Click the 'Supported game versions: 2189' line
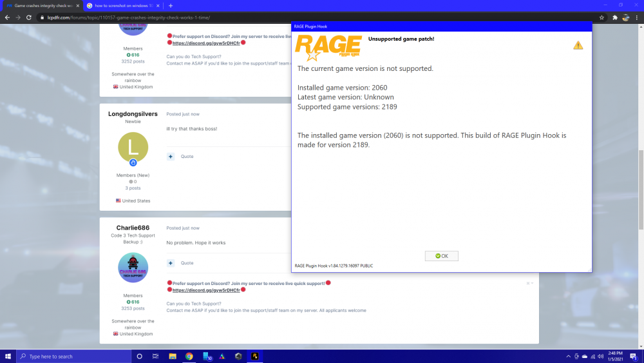644x363 pixels. (x=347, y=107)
